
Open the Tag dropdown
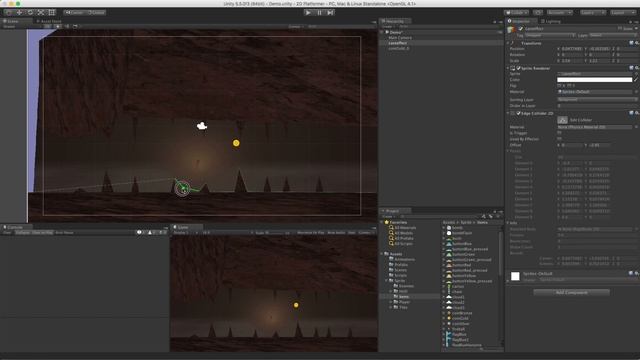(549, 36)
